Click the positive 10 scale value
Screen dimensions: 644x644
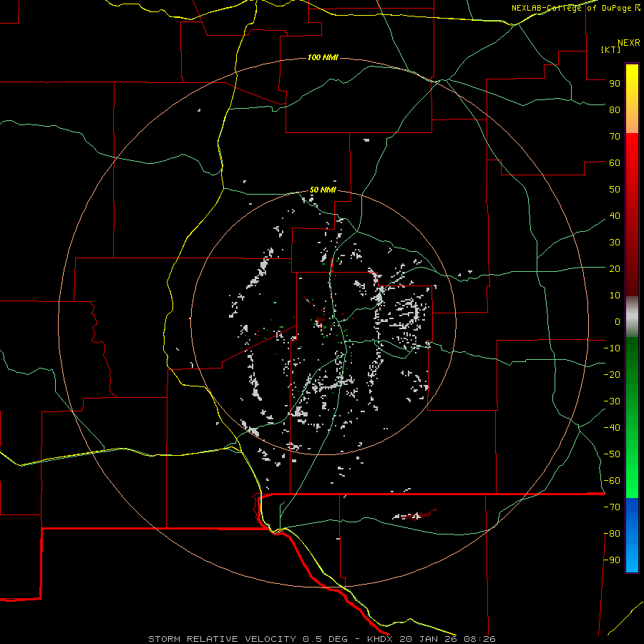(615, 296)
